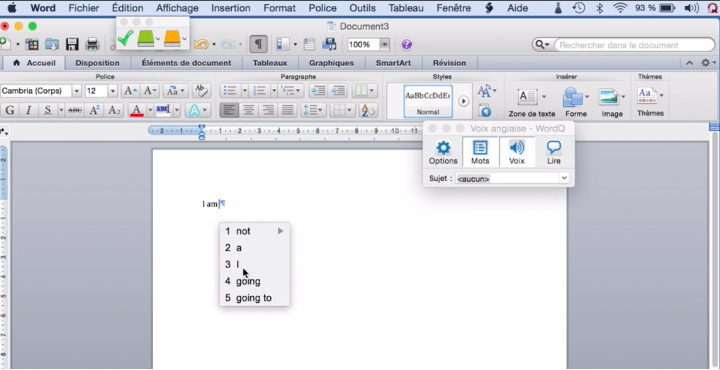This screenshot has width=720, height=370.
Task: Align text to the right
Action: click(x=268, y=110)
